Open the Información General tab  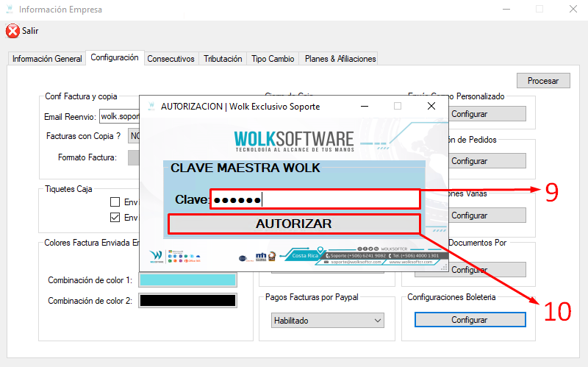coord(47,59)
